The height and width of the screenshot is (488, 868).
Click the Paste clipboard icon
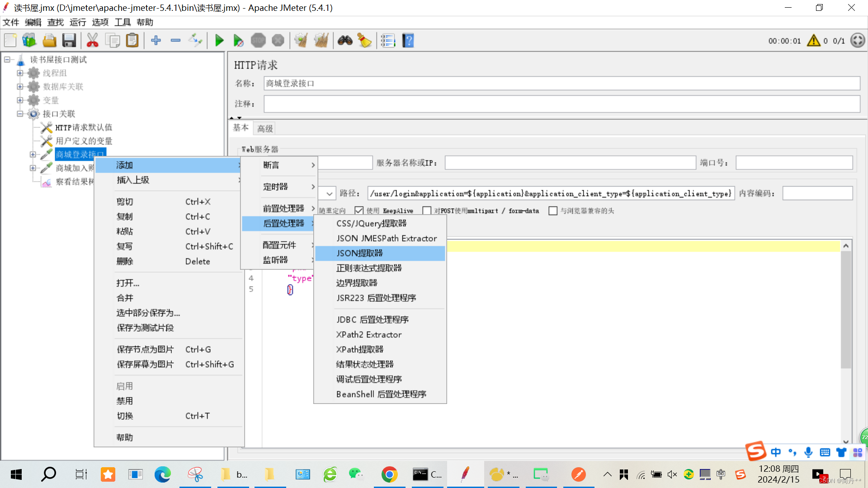[x=132, y=41]
